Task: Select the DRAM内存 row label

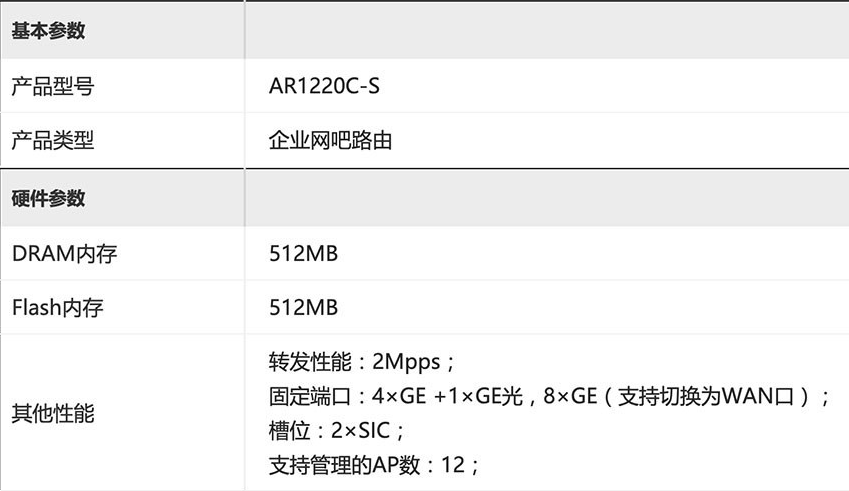Action: click(x=64, y=253)
